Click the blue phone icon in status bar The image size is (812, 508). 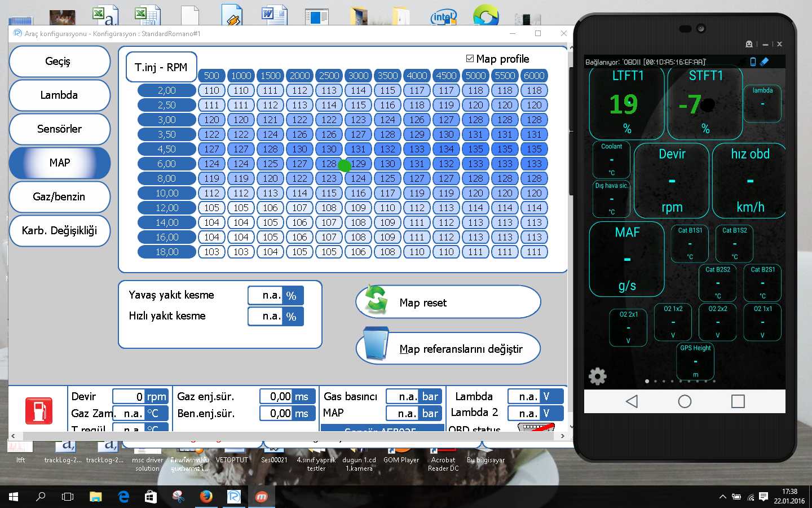click(x=753, y=62)
